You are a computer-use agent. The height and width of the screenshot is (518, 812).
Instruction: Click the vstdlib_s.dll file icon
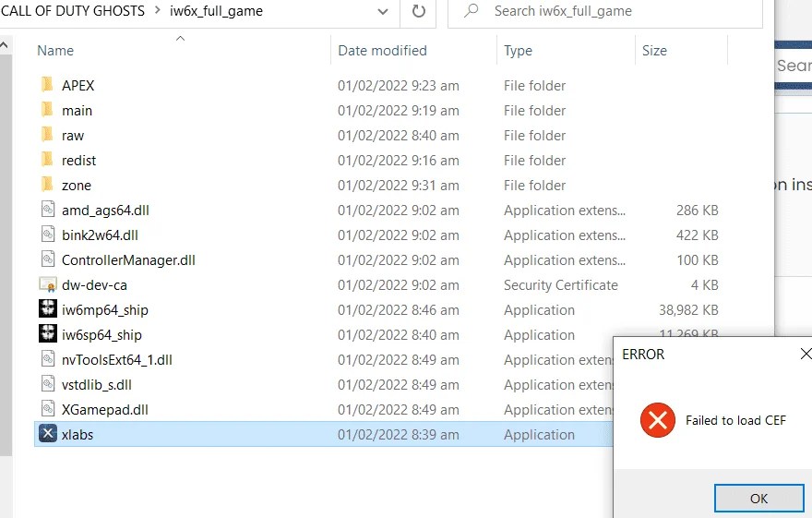pyautogui.click(x=48, y=384)
